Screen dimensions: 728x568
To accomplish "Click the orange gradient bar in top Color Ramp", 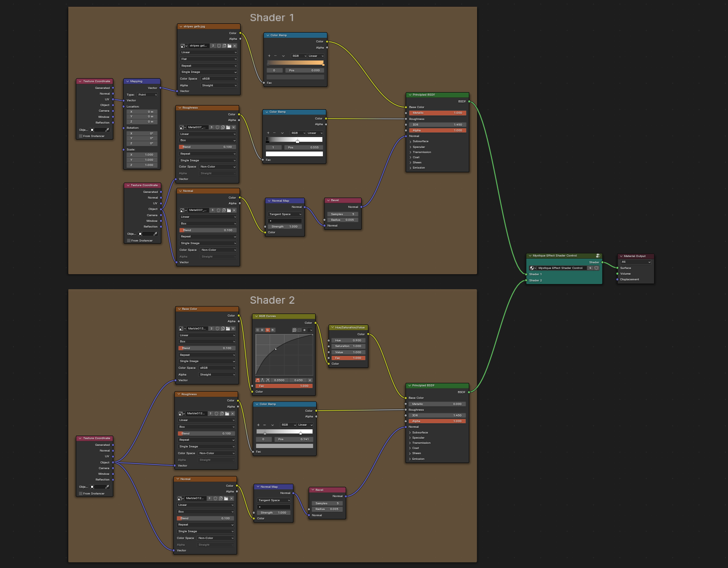I will [295, 63].
